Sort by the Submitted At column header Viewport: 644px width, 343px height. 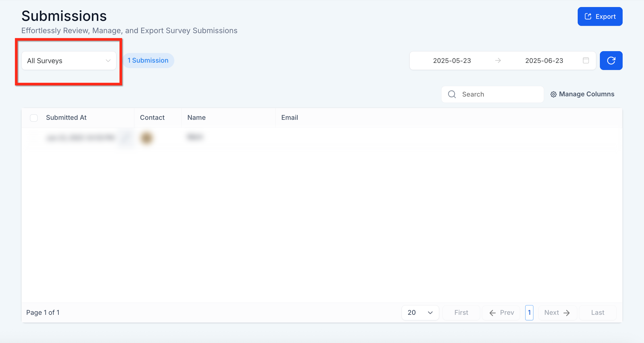[x=66, y=118]
